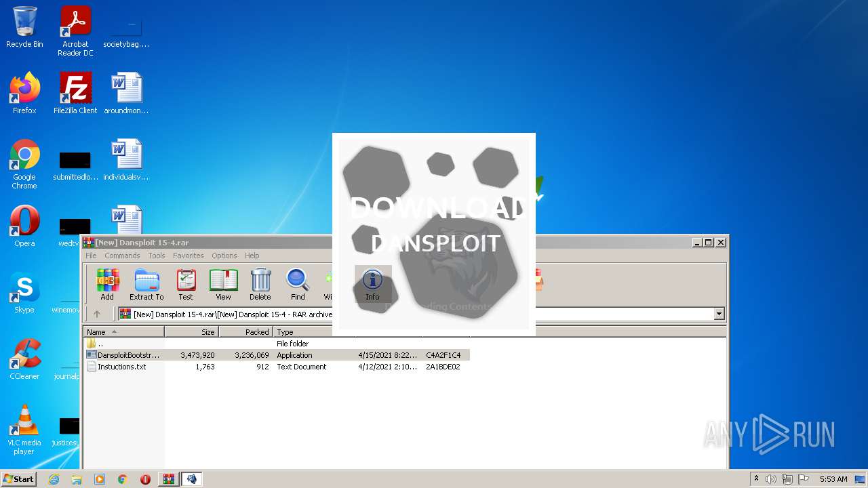Select the parent folder '..' row
This screenshot has width=868, height=488.
(277, 344)
